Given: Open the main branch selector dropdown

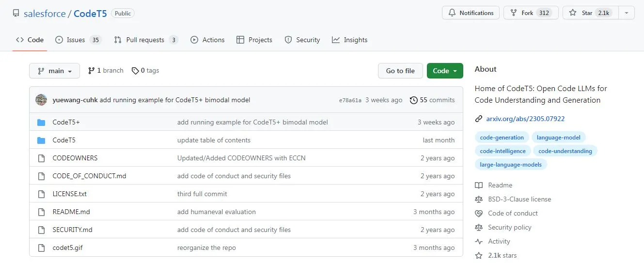Looking at the screenshot, I should pyautogui.click(x=54, y=71).
